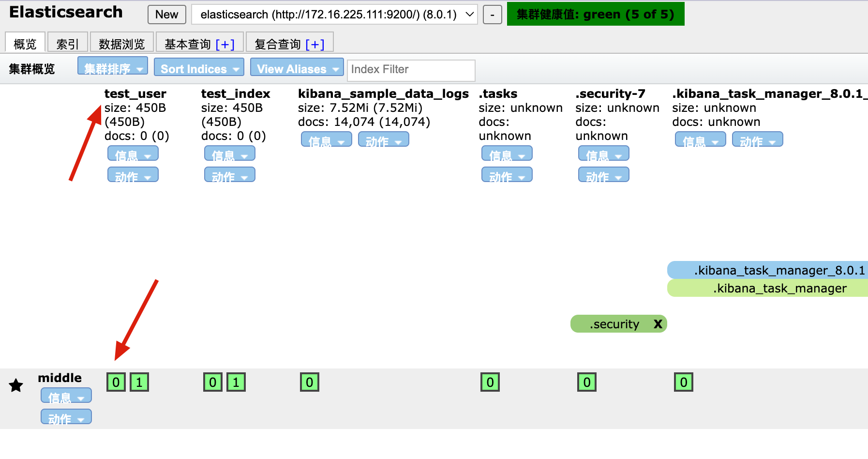Click shard 0 of kibana_sample_data_logs
The width and height of the screenshot is (868, 459).
click(x=310, y=382)
